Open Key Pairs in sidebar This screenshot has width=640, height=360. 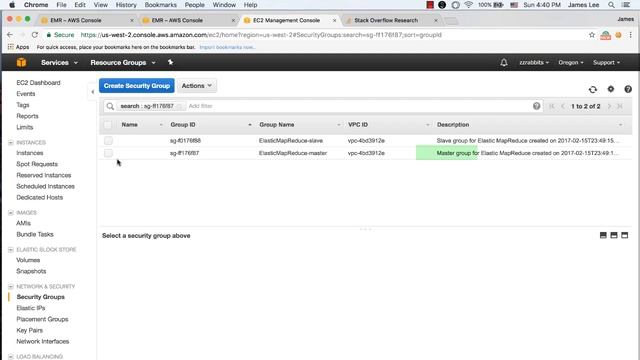pos(29,330)
